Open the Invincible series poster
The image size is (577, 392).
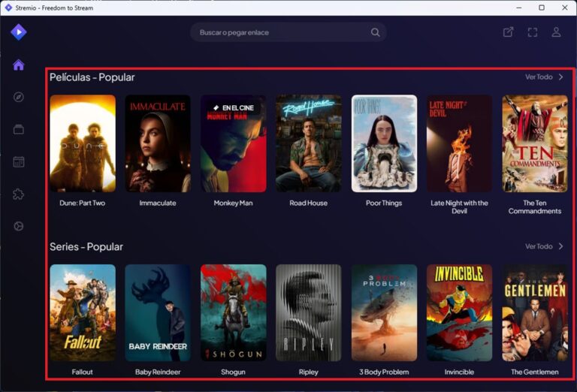tap(459, 313)
